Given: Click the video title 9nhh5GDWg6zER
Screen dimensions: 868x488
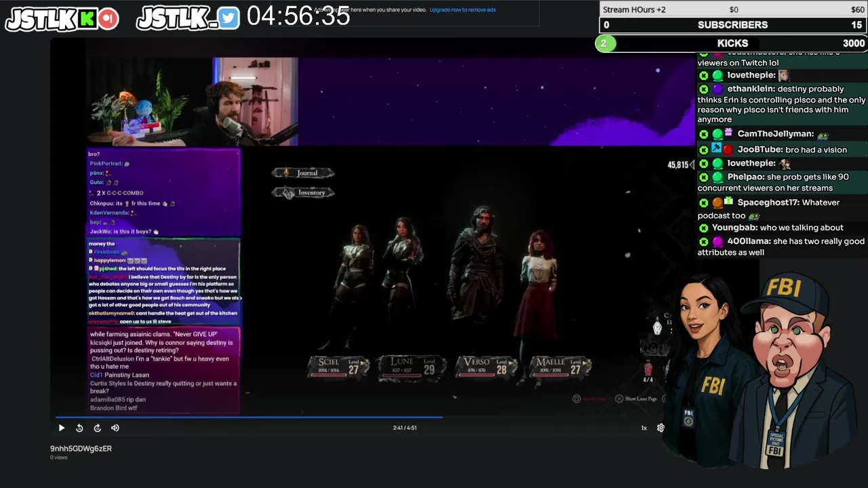Looking at the screenshot, I should coord(81,448).
